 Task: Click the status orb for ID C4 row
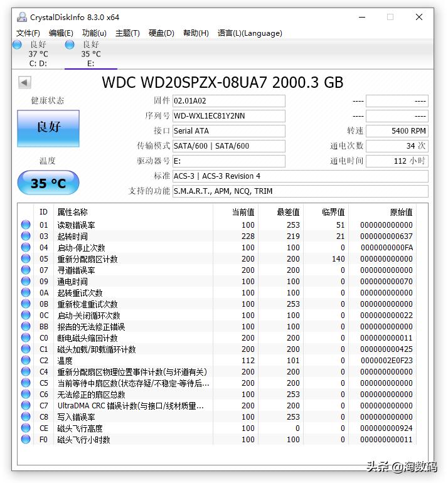[x=26, y=371]
